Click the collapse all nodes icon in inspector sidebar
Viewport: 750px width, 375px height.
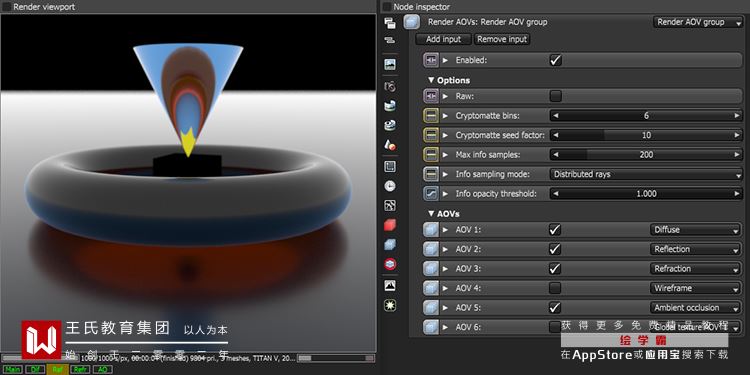[390, 40]
